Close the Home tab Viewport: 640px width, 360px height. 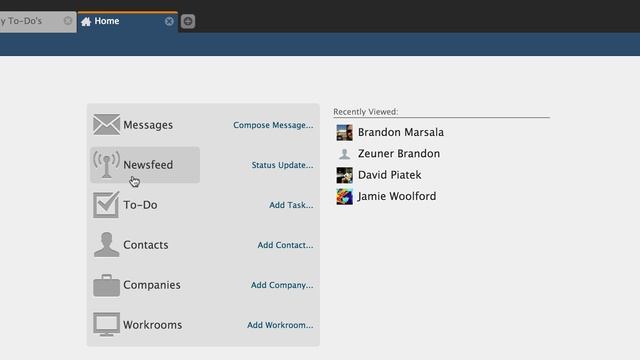[169, 21]
